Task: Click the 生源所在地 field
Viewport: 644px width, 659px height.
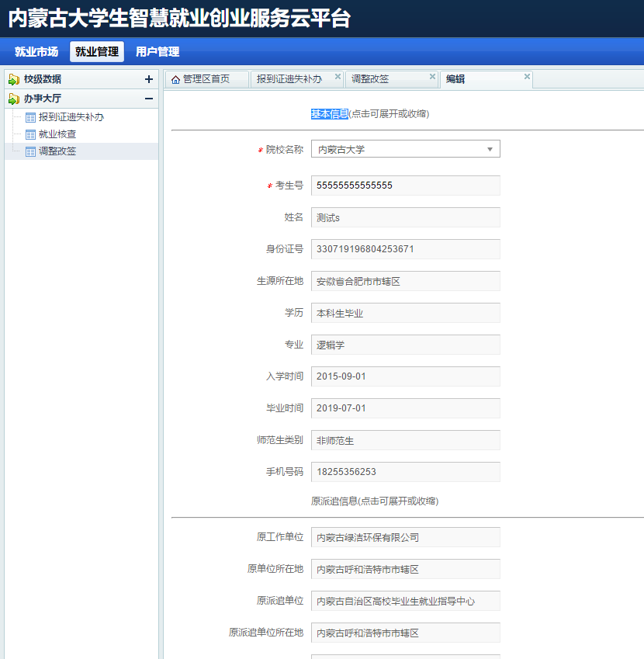Action: (x=405, y=281)
